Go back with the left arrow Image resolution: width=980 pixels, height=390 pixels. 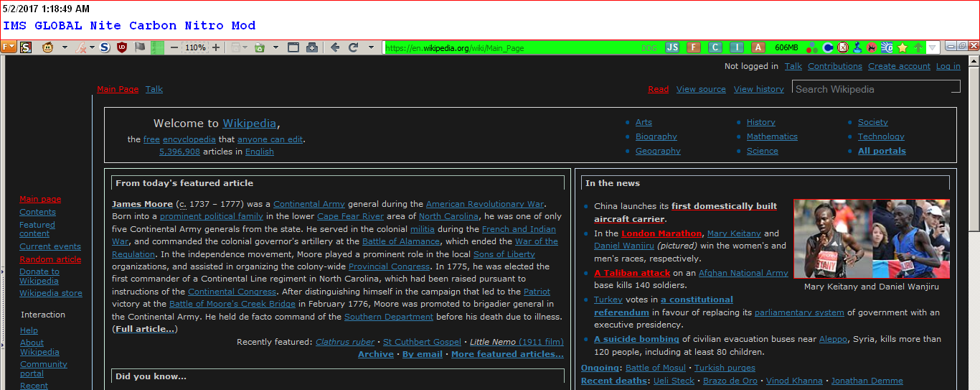(335, 47)
